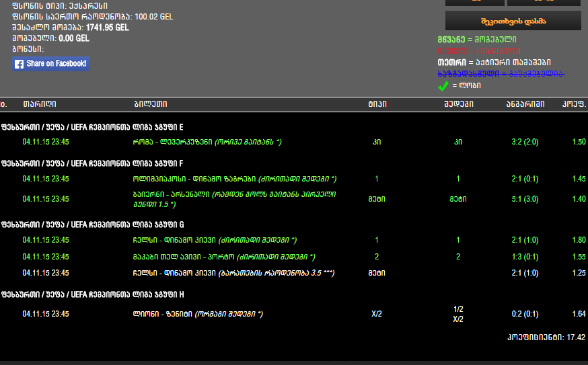Click the 1/2 X/2 result for ლიონი - ზენიტი
The width and height of the screenshot is (588, 365).
pos(458,314)
